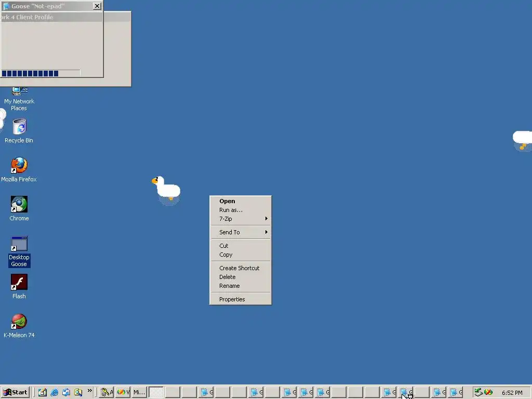The width and height of the screenshot is (532, 399).
Task: Click the colorful 'V' taskbar button
Action: click(123, 392)
